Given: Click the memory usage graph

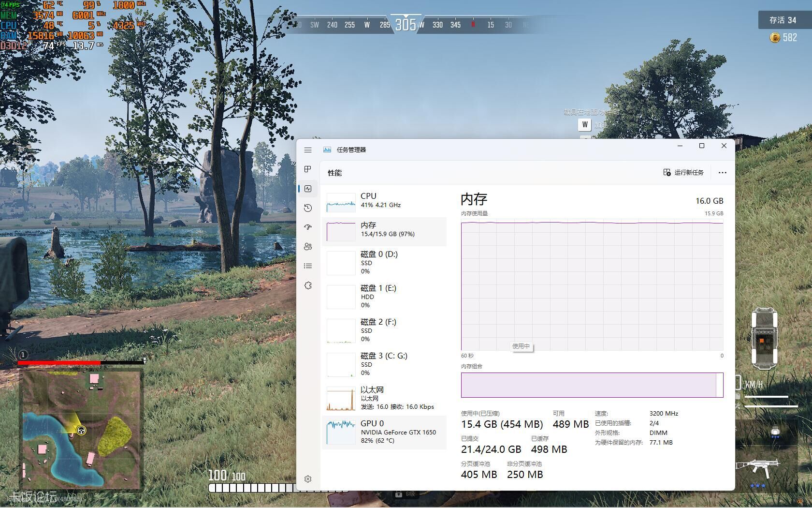Looking at the screenshot, I should (x=592, y=286).
